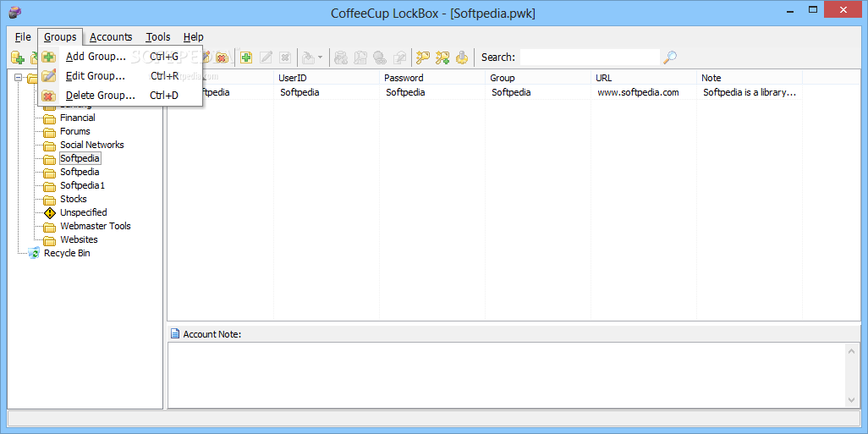The height and width of the screenshot is (434, 868).
Task: Click the magnifying glass search icon
Action: (x=670, y=57)
